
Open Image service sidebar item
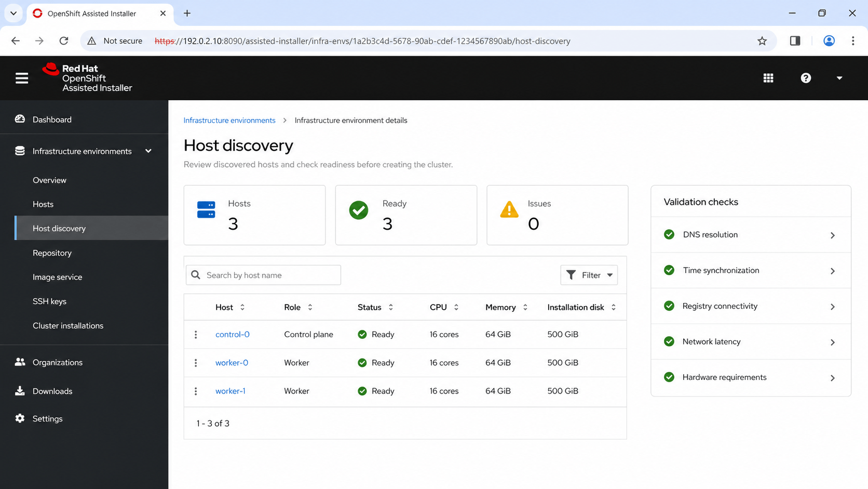click(57, 277)
